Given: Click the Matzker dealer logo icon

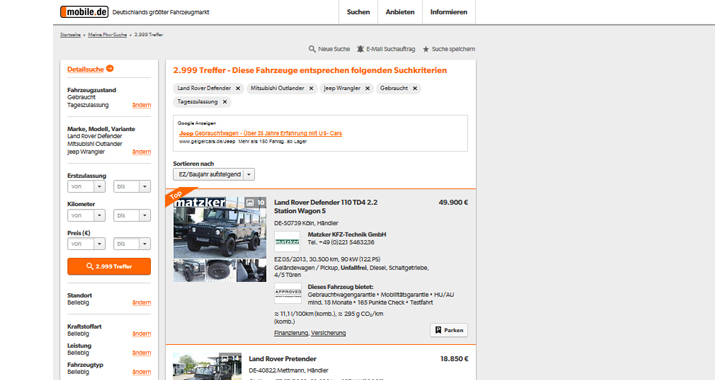Looking at the screenshot, I should tap(287, 242).
